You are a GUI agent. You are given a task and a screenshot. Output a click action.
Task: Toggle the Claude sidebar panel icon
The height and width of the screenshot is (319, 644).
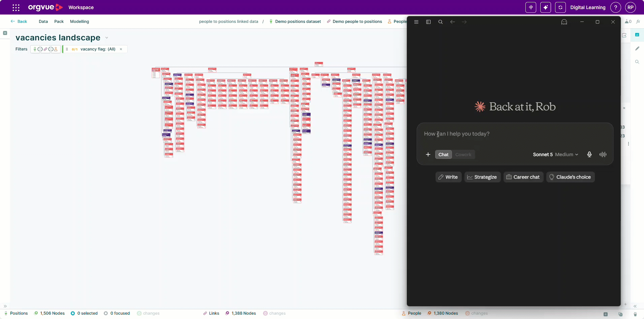click(428, 22)
